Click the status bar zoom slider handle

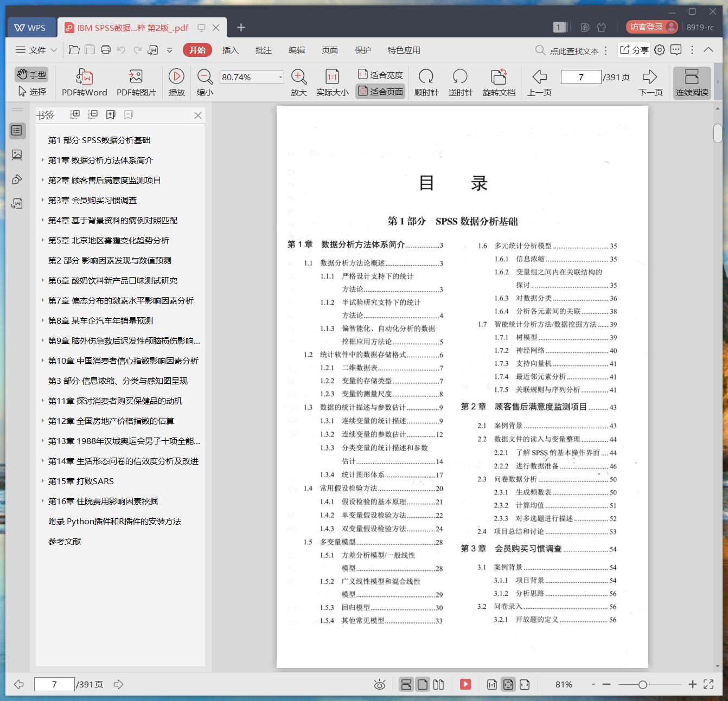coord(642,685)
